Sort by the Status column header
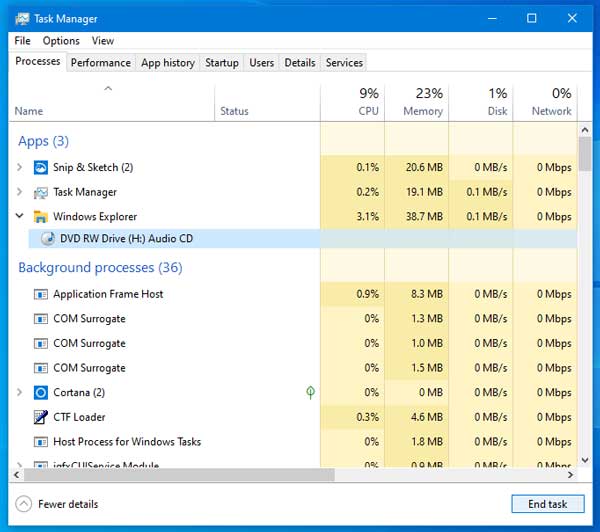The image size is (600, 532). [267, 103]
